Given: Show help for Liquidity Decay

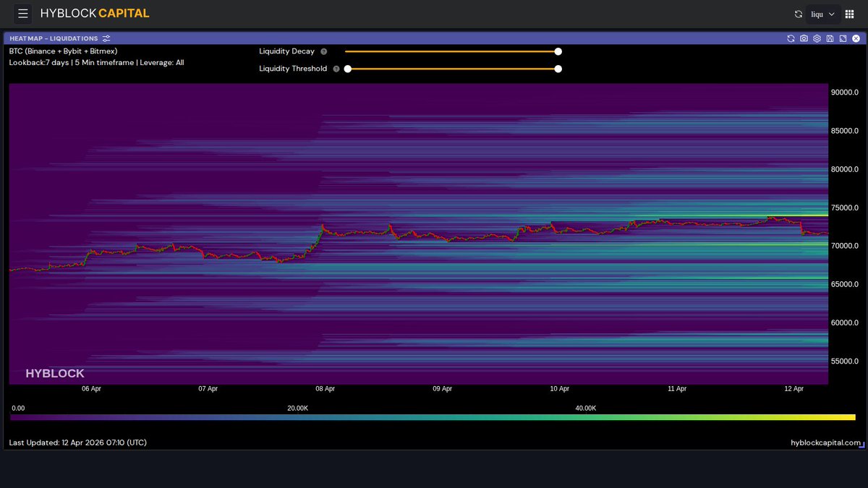Looking at the screenshot, I should point(323,51).
